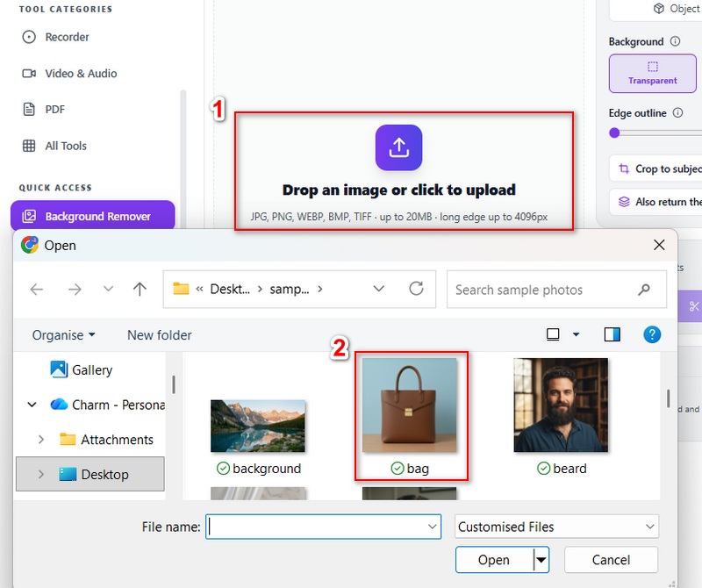Click the change view icon in the dialog

[x=553, y=334]
